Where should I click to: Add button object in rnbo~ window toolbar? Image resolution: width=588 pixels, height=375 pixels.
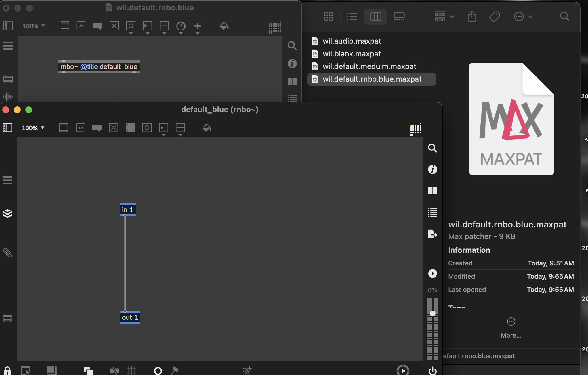coord(147,128)
